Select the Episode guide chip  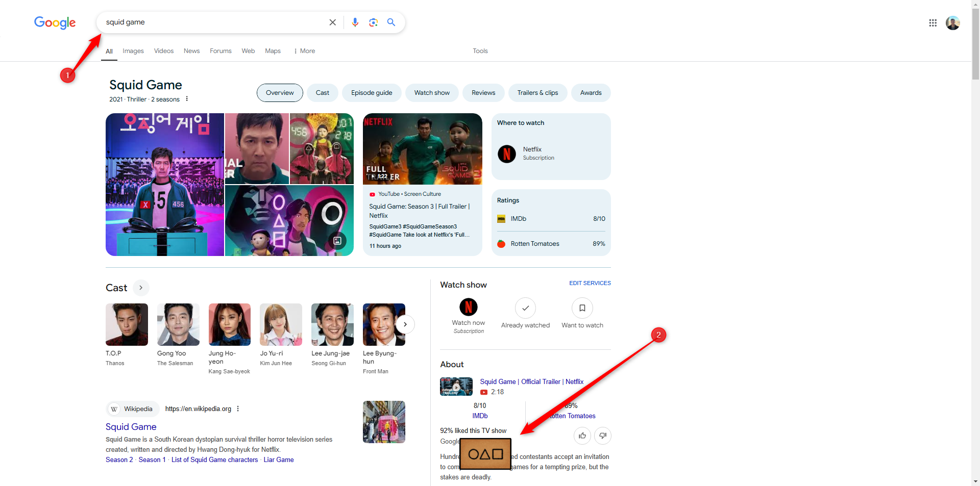(372, 93)
